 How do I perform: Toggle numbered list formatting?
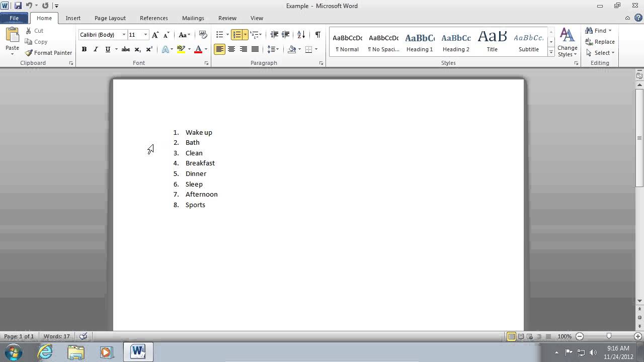click(236, 35)
